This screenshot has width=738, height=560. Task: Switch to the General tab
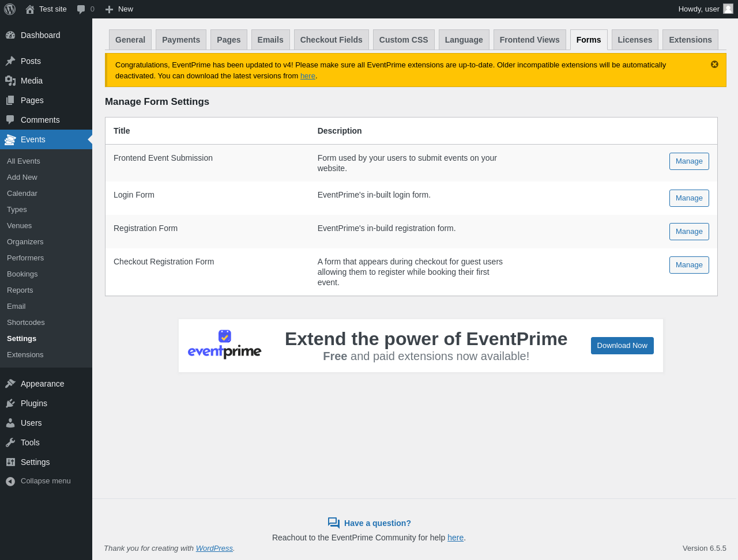pyautogui.click(x=130, y=40)
